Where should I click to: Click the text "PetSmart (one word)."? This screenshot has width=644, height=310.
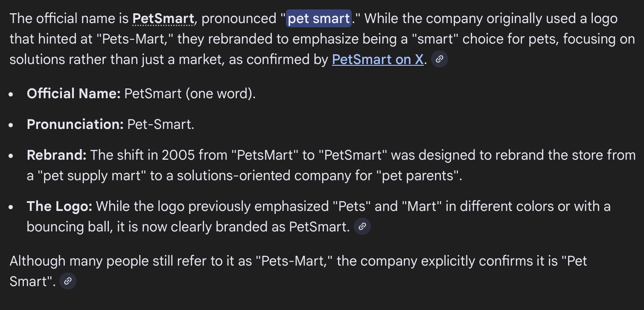[x=190, y=94]
